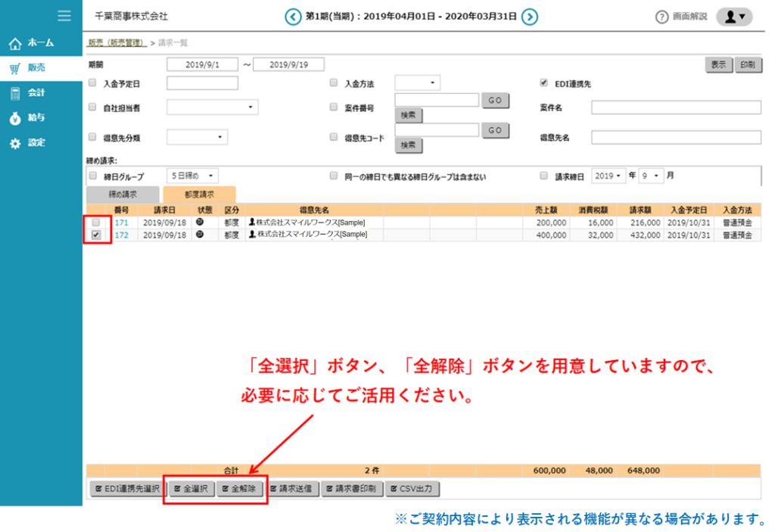Toggle 自社担当者 checkbox

click(92, 107)
